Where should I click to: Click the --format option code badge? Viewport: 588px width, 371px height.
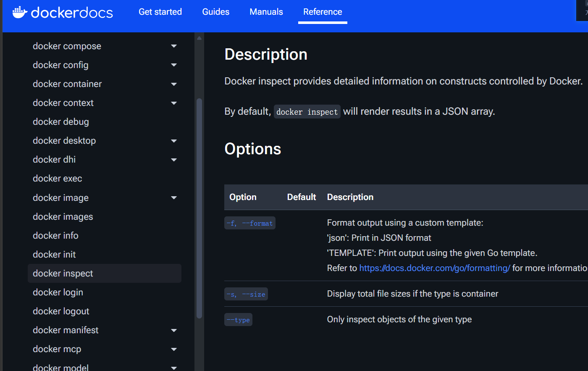pos(250,223)
